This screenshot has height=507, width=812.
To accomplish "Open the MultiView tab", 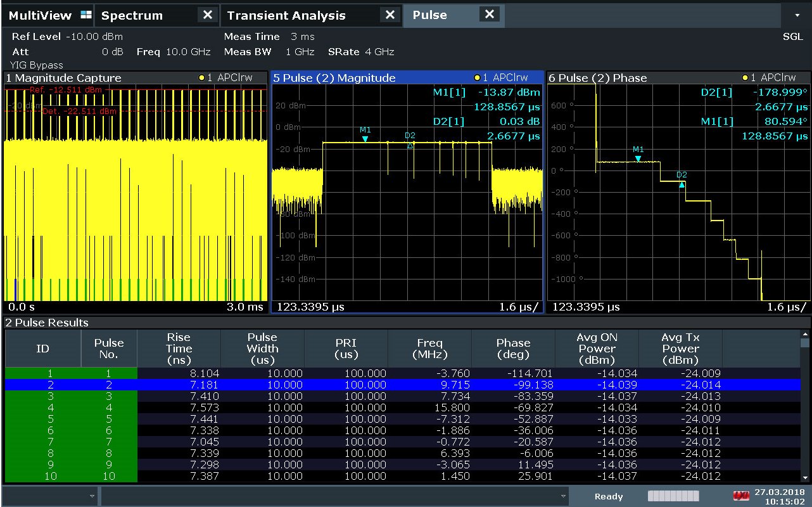I will (x=39, y=15).
